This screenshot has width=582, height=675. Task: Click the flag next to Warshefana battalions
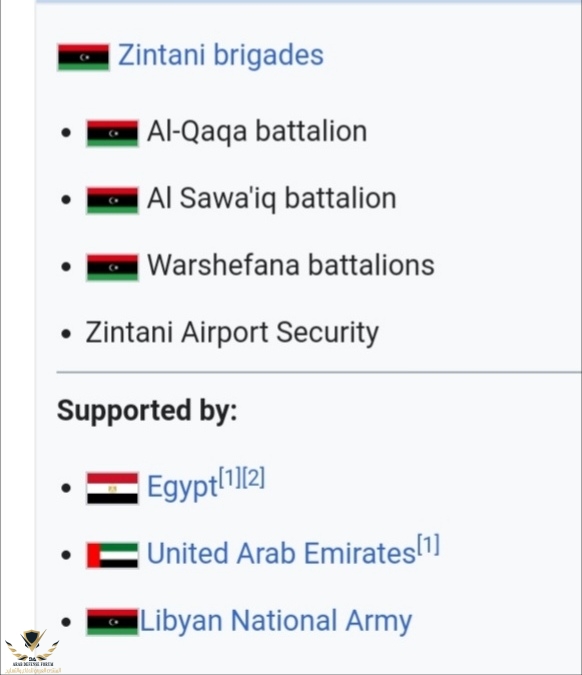(112, 267)
